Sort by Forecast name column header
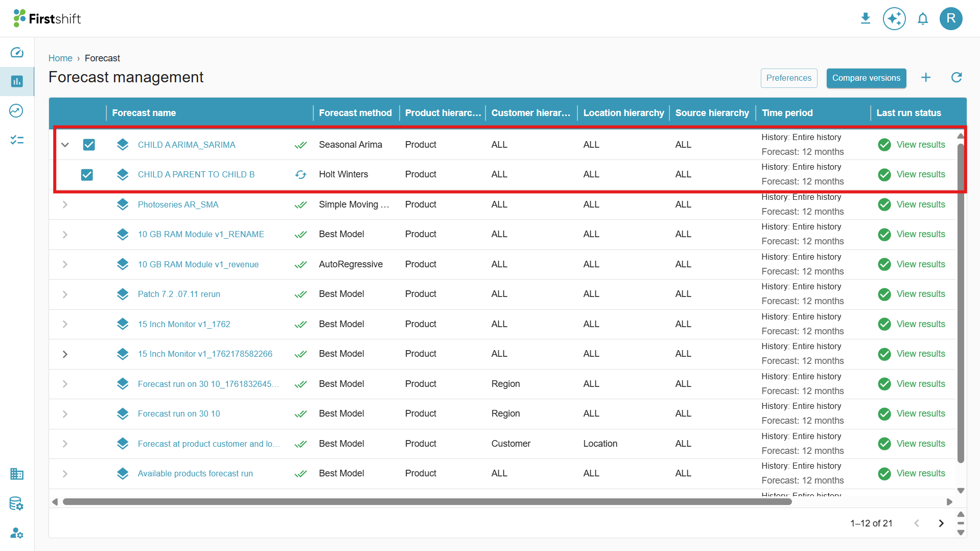The width and height of the screenshot is (980, 551). (x=144, y=113)
